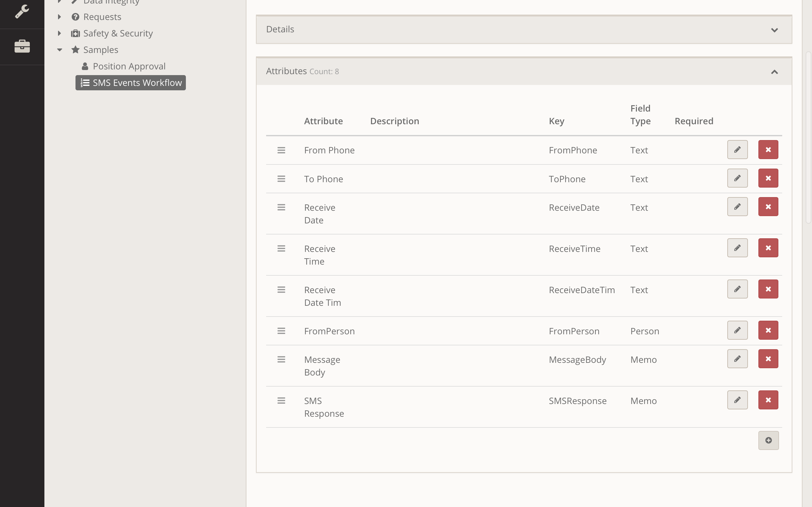
Task: Click the wrench icon in left sidebar
Action: (22, 12)
